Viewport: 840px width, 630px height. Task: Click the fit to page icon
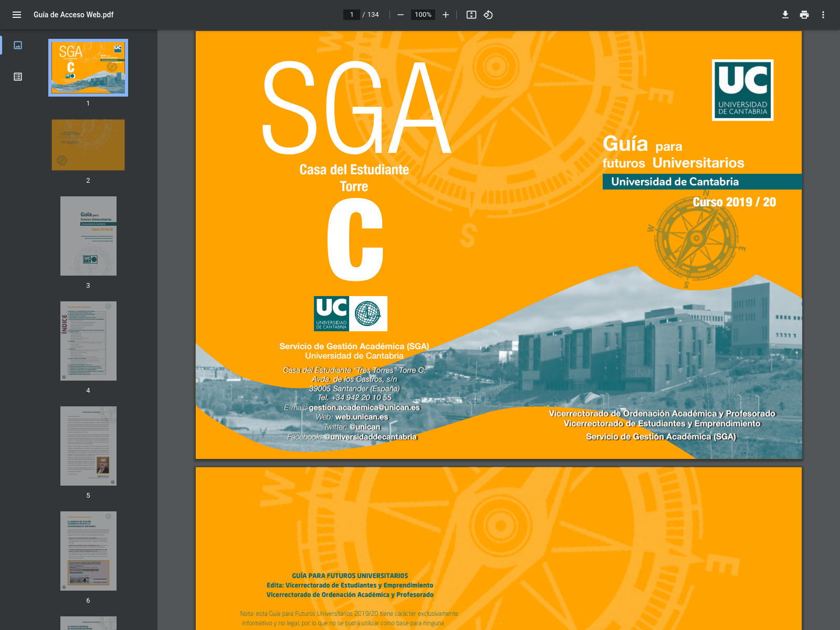[x=471, y=15]
